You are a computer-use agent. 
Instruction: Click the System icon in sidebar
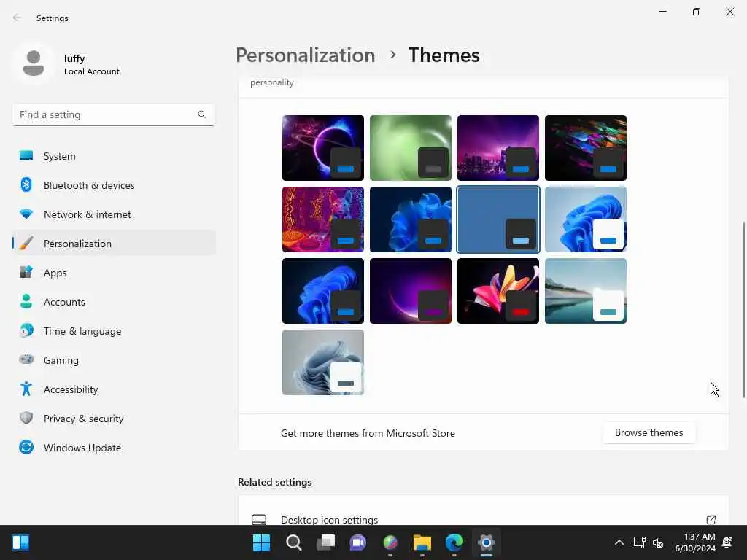point(26,156)
